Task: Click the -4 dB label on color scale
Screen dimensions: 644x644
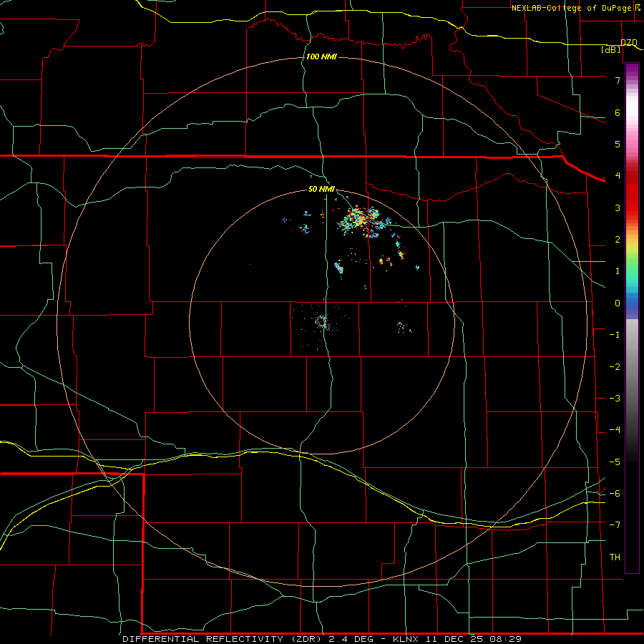Action: [x=615, y=430]
